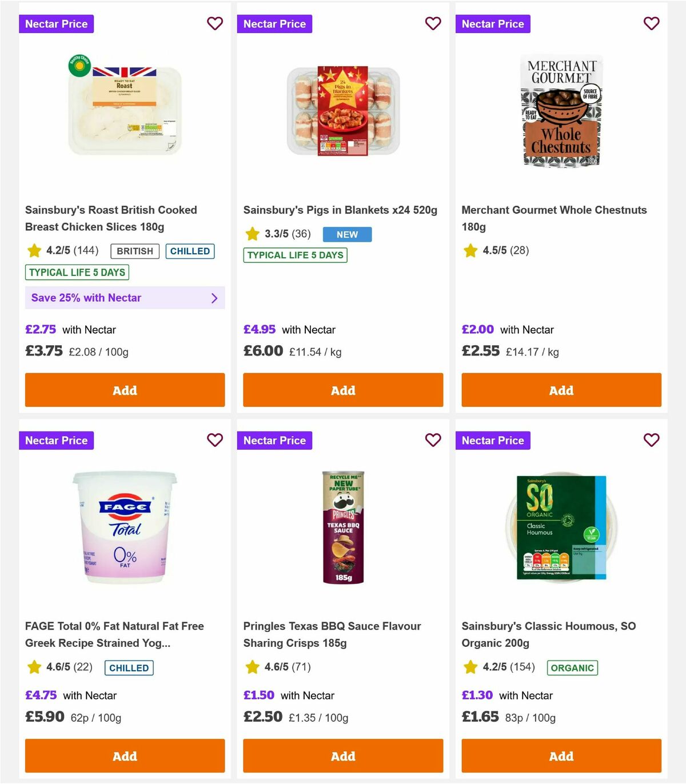This screenshot has height=784, width=686.
Task: Expand the CHILLED tag on FAGE yoghurt
Action: click(129, 667)
